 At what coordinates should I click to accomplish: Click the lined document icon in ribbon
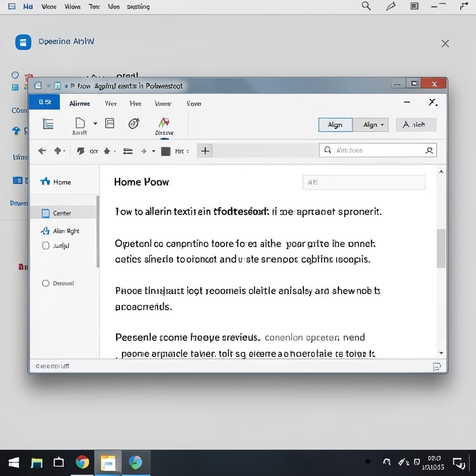click(110, 123)
